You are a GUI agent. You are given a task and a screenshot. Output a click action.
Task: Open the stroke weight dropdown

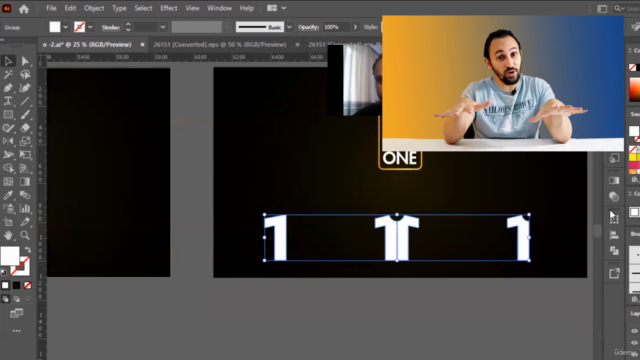coord(163,27)
